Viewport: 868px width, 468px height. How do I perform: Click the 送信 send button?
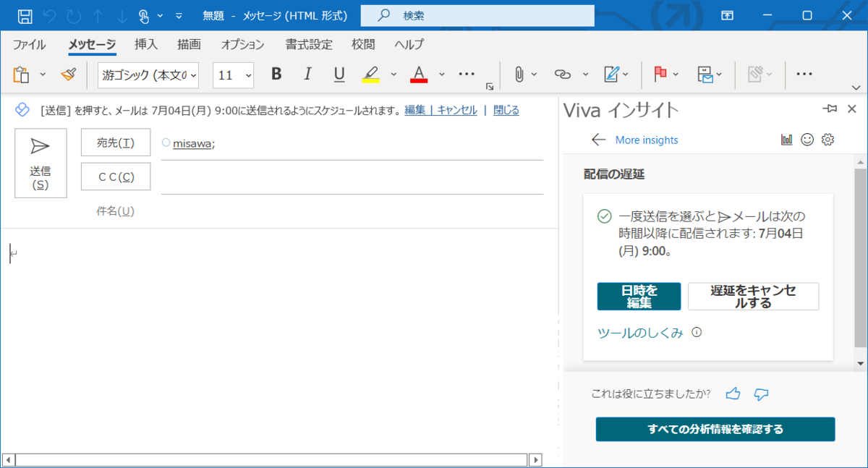click(41, 163)
